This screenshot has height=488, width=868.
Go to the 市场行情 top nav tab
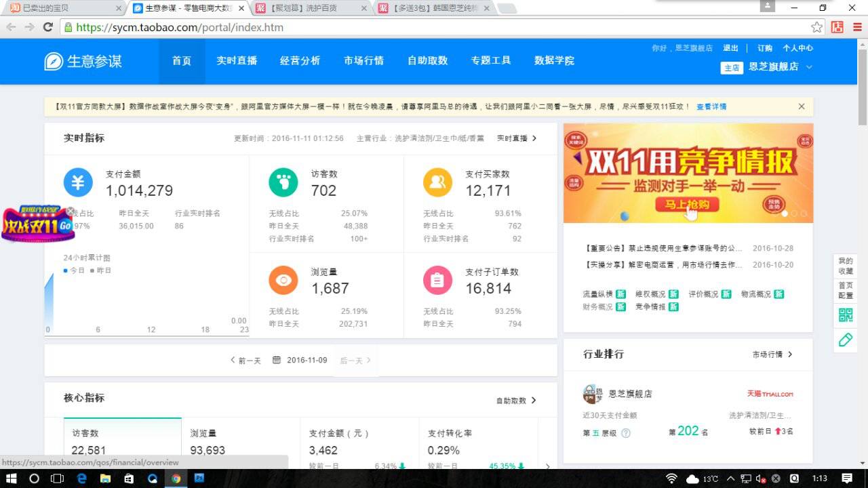364,61
